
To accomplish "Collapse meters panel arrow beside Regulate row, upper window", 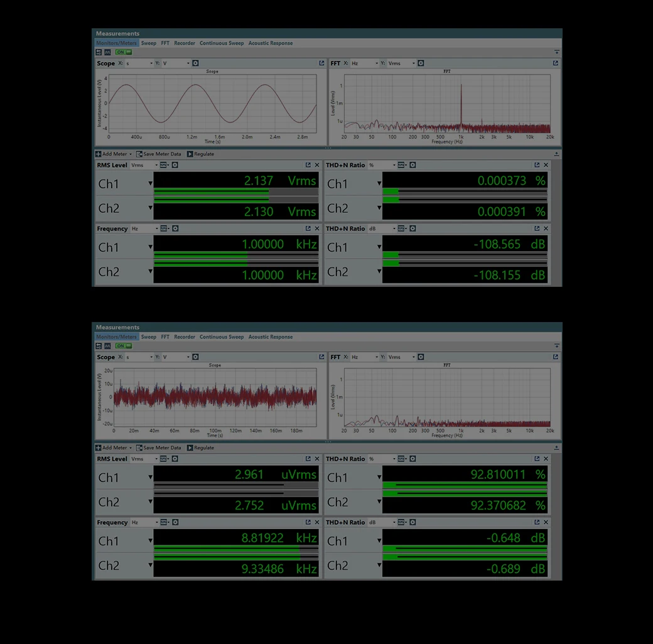I will pyautogui.click(x=557, y=154).
